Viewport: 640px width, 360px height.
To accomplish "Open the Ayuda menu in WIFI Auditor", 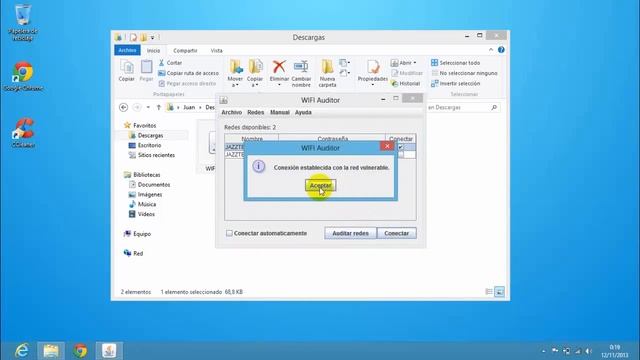I will (x=303, y=112).
